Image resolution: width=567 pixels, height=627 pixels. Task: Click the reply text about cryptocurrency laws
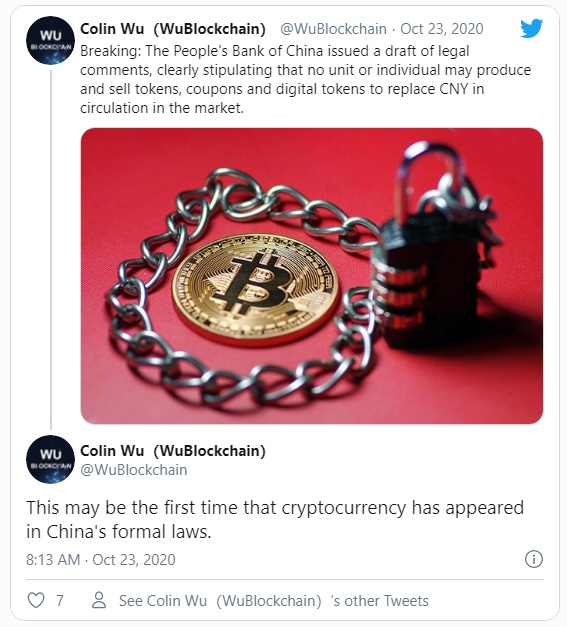click(x=275, y=519)
